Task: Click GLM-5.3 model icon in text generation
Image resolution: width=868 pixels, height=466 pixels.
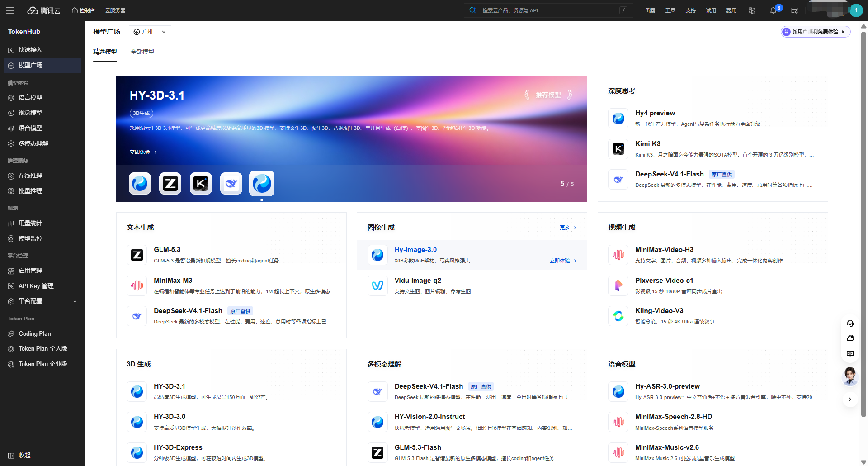Action: click(137, 255)
